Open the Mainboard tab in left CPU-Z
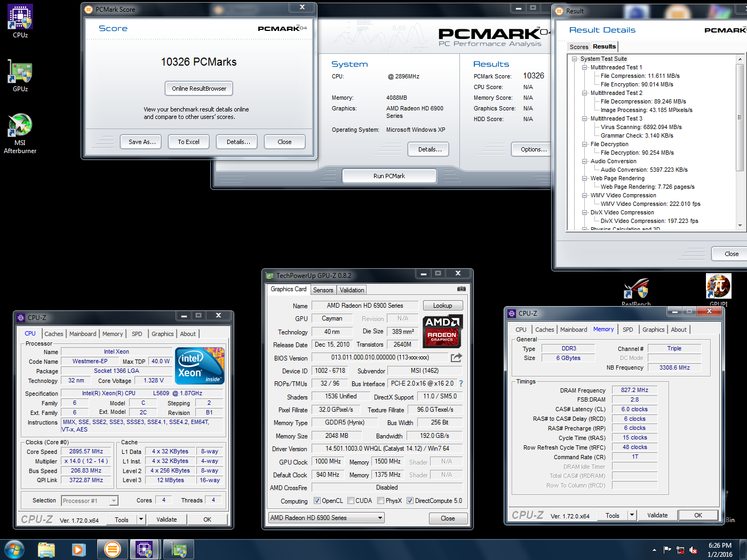 coord(83,334)
